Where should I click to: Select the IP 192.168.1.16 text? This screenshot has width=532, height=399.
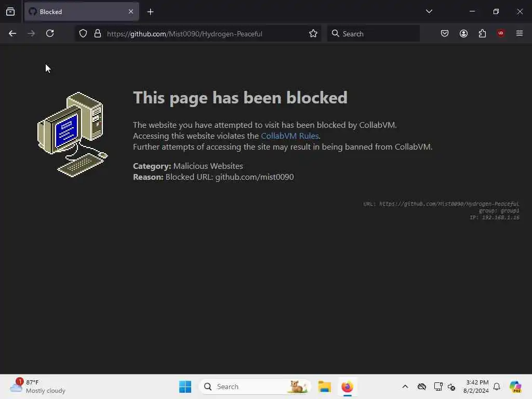[x=495, y=218]
